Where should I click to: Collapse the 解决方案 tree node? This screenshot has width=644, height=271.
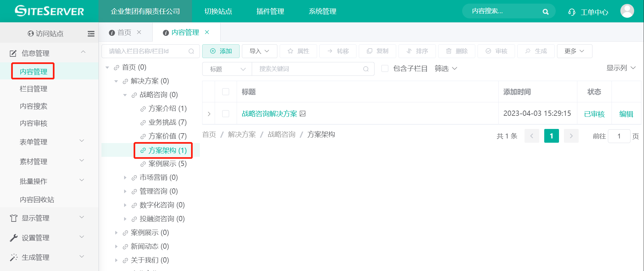(x=116, y=81)
